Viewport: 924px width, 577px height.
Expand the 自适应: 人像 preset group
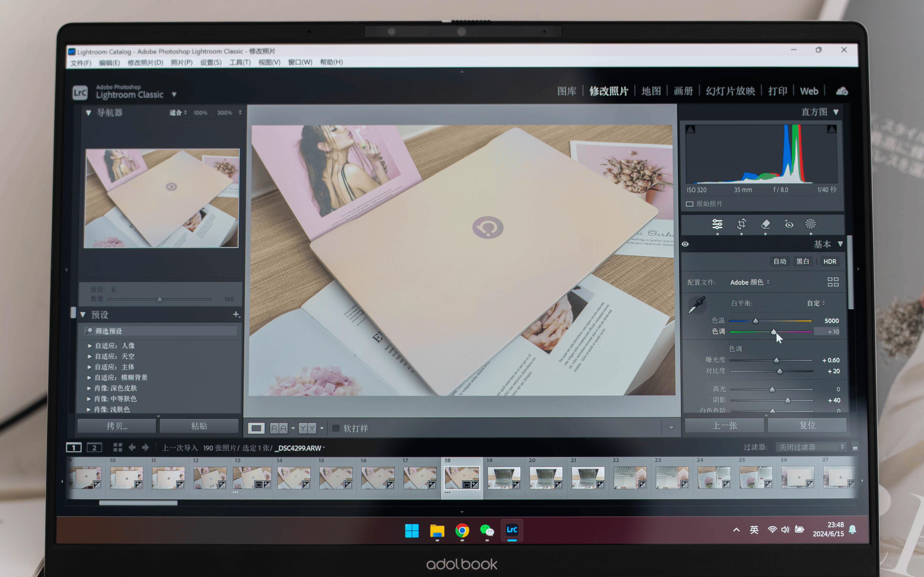tap(90, 346)
